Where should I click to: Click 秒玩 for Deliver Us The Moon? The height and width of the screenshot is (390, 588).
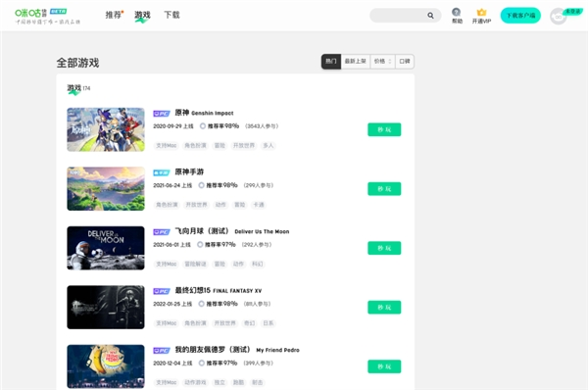(384, 248)
